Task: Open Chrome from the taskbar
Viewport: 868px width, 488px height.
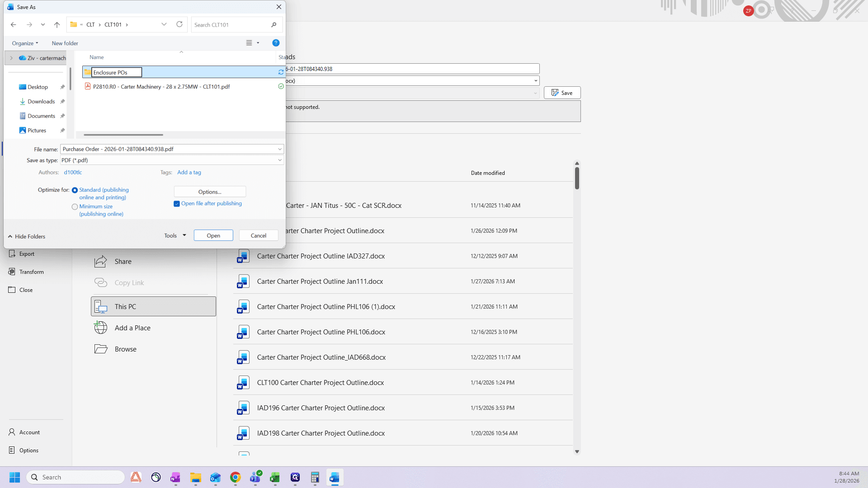Action: coord(235,477)
